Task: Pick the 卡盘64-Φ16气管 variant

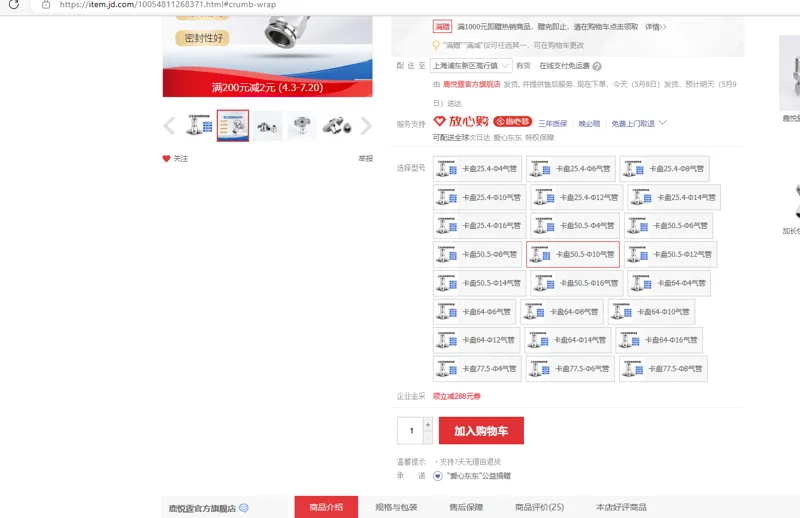Action: point(659,340)
